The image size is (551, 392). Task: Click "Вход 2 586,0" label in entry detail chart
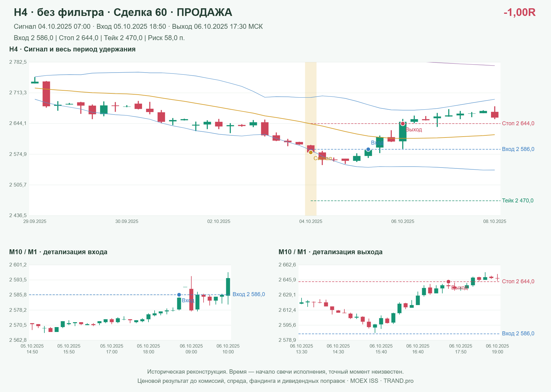pyautogui.click(x=249, y=294)
